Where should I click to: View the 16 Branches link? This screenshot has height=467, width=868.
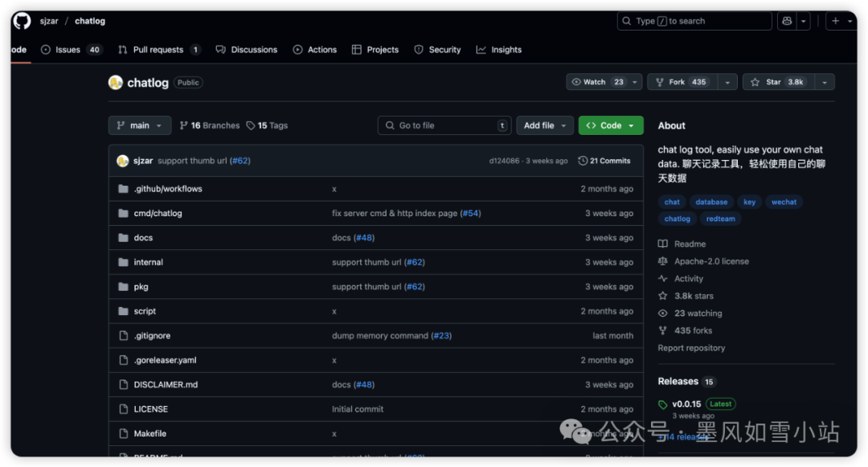click(x=209, y=125)
